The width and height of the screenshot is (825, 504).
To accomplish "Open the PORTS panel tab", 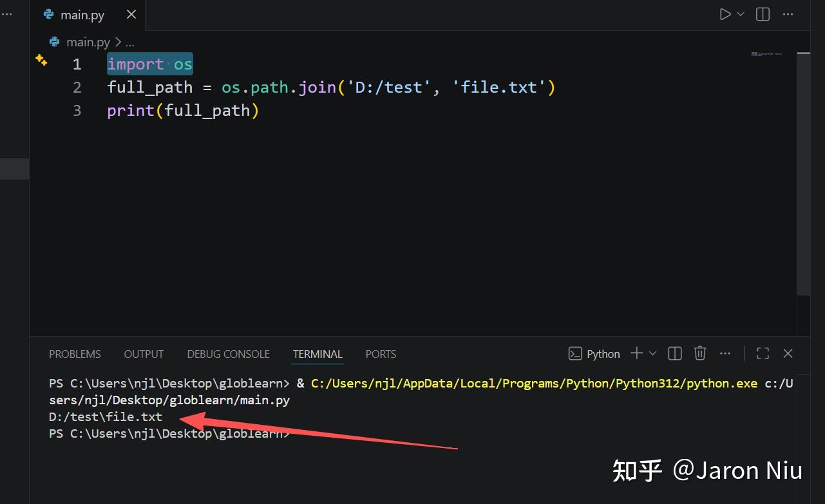I will tap(381, 354).
